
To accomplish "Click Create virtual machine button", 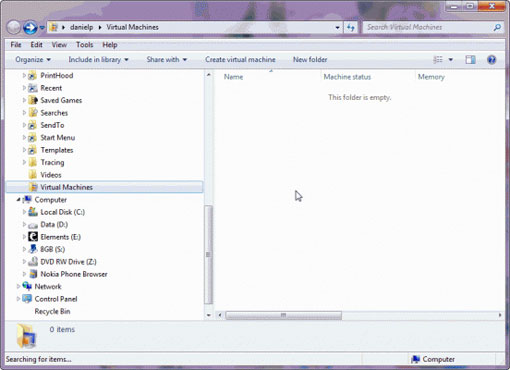I will (x=240, y=60).
